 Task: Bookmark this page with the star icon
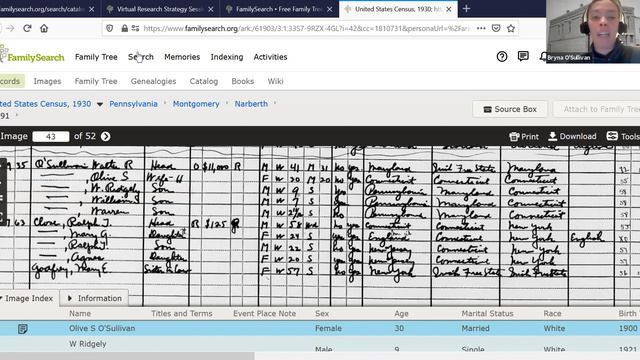(511, 28)
